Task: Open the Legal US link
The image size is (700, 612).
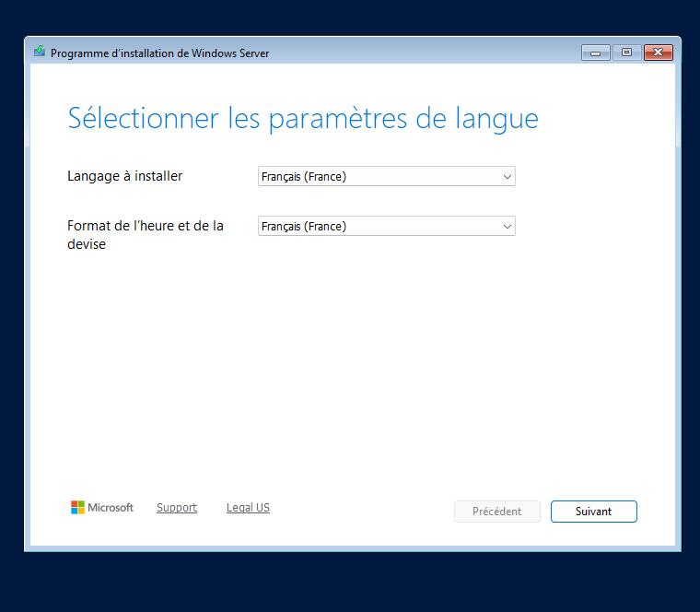Action: pos(248,508)
